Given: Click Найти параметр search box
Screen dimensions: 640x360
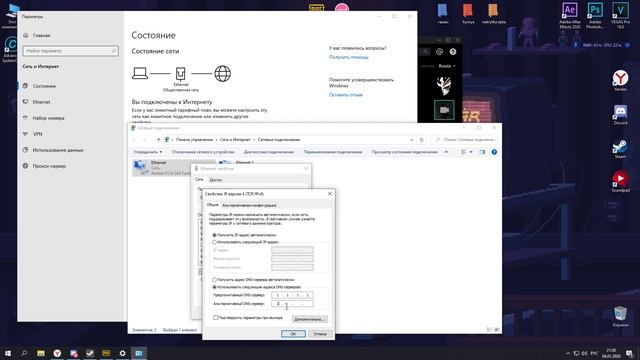Looking at the screenshot, I should pos(70,51).
